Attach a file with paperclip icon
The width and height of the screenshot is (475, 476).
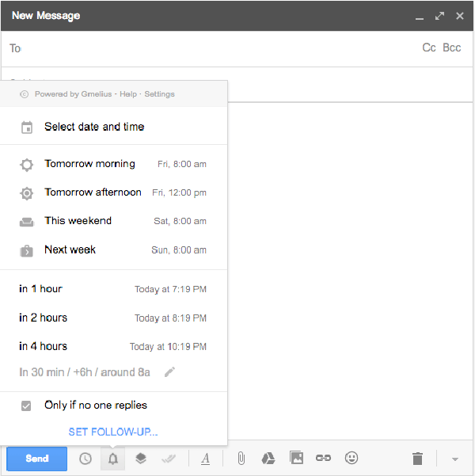click(241, 459)
